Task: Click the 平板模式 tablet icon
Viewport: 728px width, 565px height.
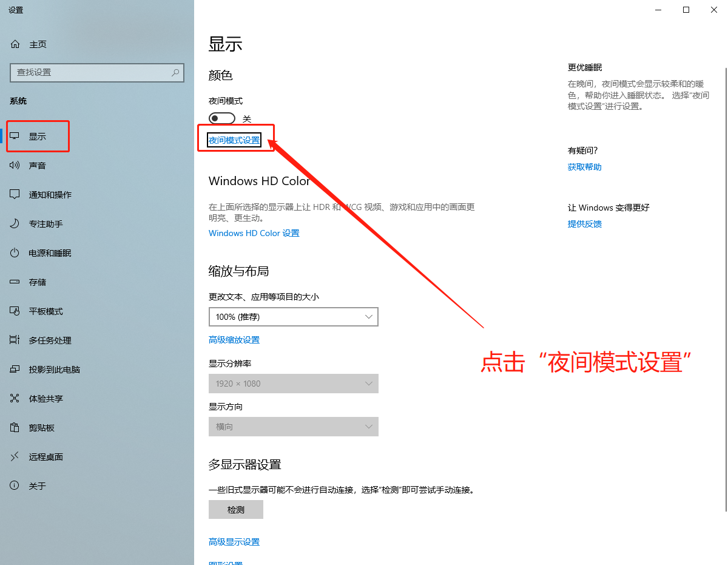Action: click(x=15, y=311)
